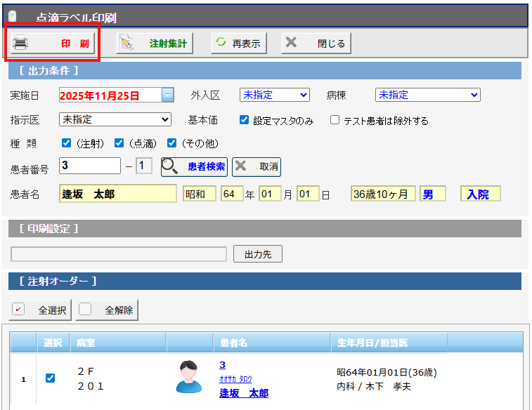
Task: Open the calendar picker beside 実施日
Action: 168,95
